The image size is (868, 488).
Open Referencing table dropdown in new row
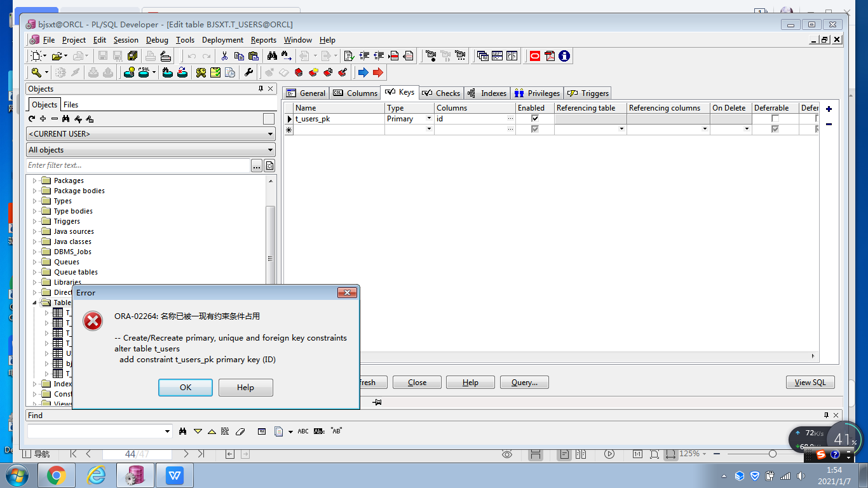(621, 129)
